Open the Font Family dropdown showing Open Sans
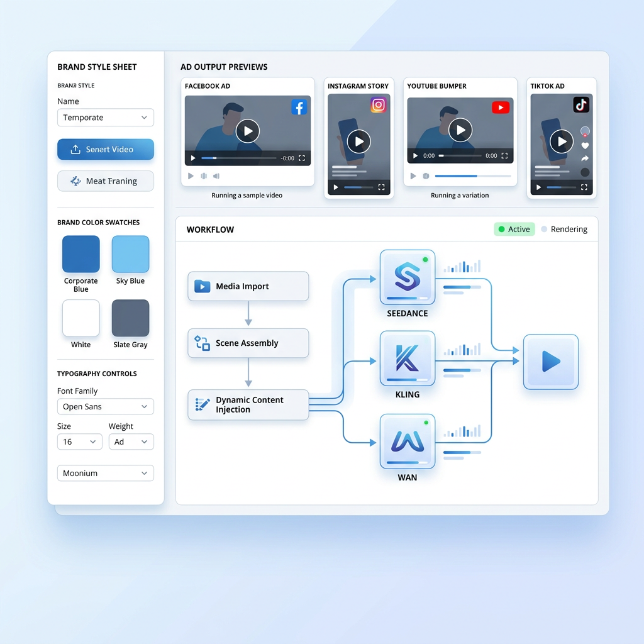Screen dimensions: 644x644 (x=106, y=407)
